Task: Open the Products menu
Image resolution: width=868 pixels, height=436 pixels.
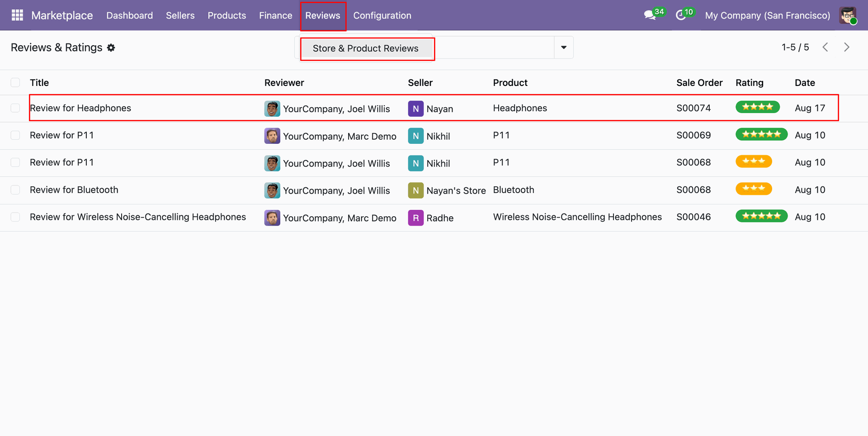Action: [x=227, y=15]
